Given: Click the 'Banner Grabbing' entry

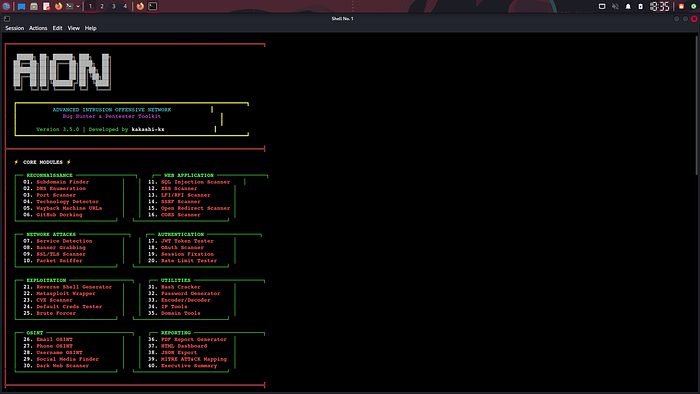Looking at the screenshot, I should click(61, 247).
